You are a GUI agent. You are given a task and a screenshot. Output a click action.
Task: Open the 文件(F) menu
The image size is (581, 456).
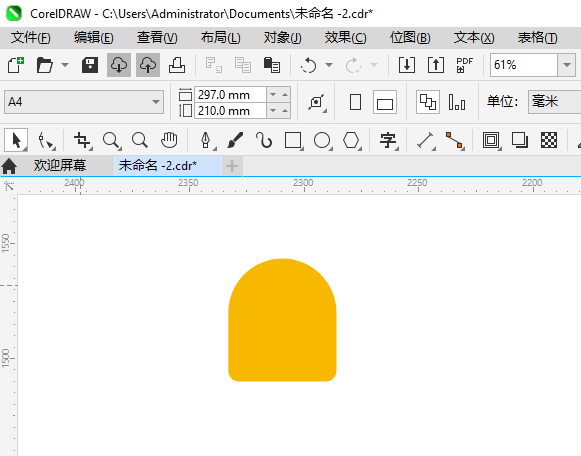31,38
